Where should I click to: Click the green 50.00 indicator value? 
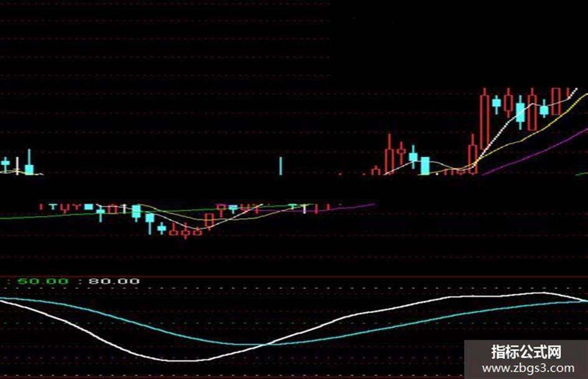[x=43, y=281]
